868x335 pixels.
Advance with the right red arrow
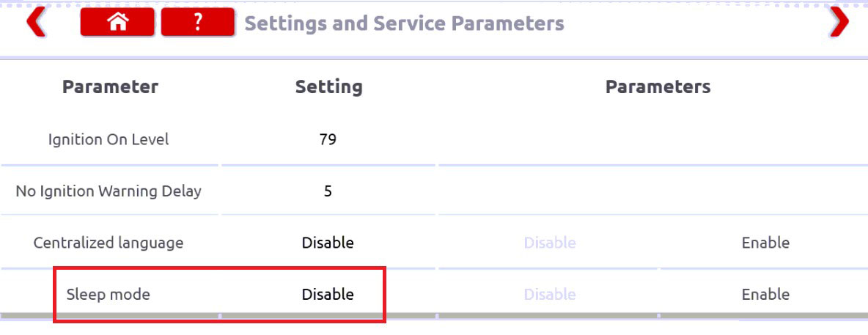click(839, 23)
